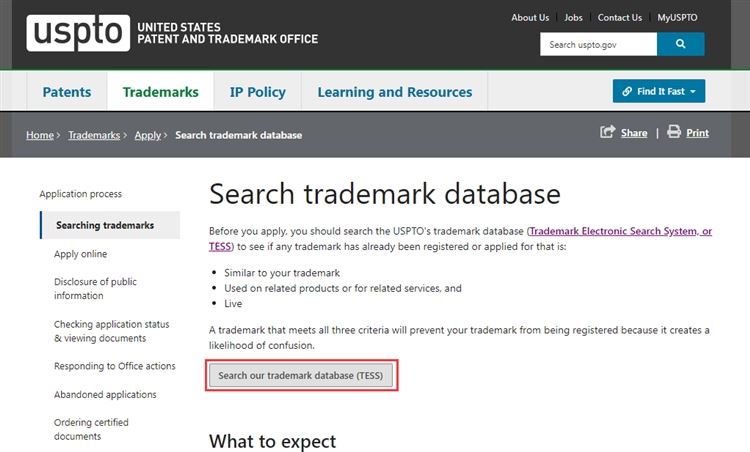The width and height of the screenshot is (750, 452).
Task: Select Disclosure of public information
Action: (x=95, y=288)
